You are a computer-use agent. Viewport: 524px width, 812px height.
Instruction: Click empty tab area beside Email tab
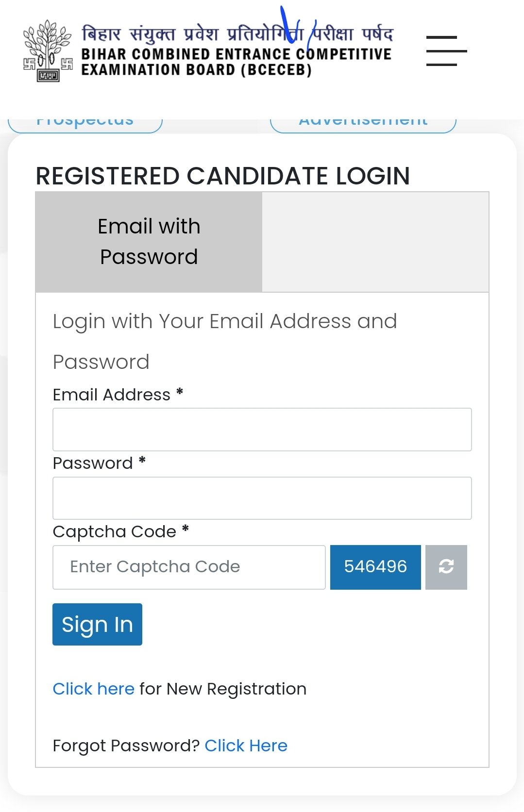(375, 242)
